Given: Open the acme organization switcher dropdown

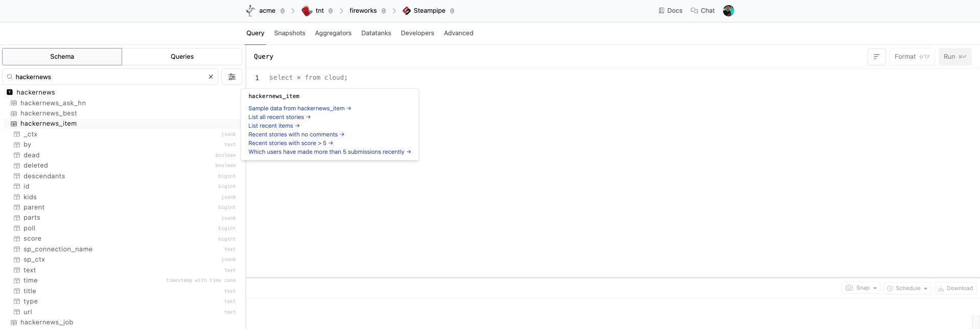Looking at the screenshot, I should coord(283,11).
